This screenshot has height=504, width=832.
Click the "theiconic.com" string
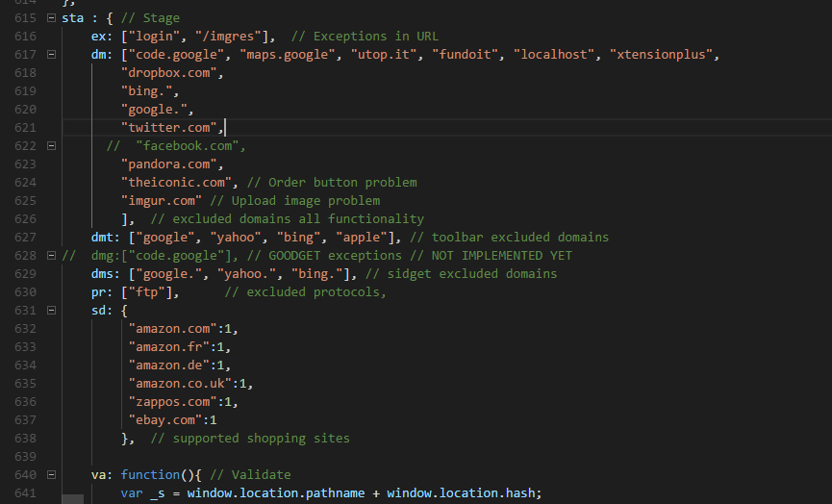pos(177,183)
